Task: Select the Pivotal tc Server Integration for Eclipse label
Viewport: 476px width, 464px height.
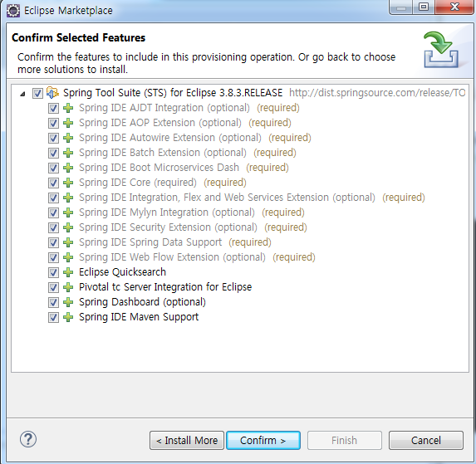Action: (x=165, y=287)
